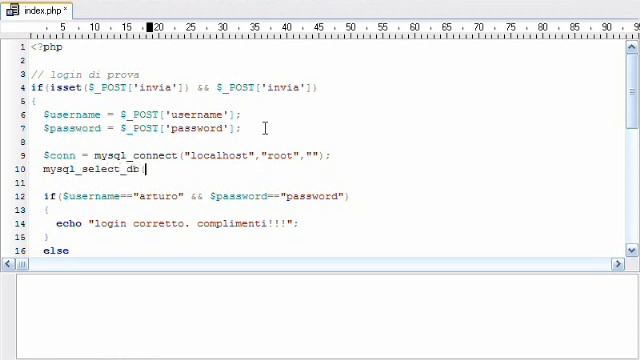
Task: Click line number 12 in gutter
Action: [20, 196]
